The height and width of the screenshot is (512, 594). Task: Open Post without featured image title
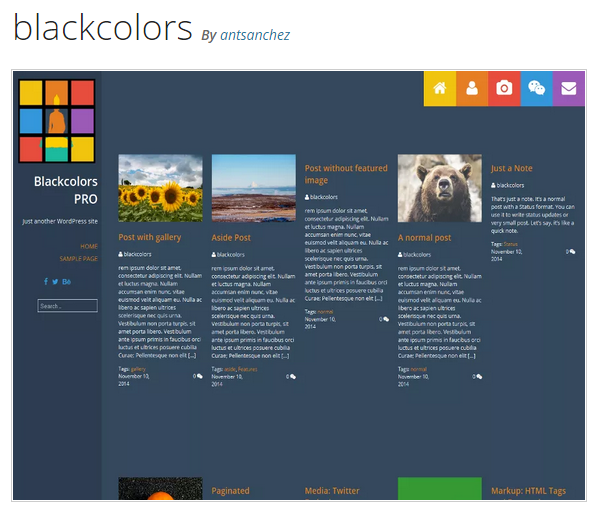coord(346,174)
